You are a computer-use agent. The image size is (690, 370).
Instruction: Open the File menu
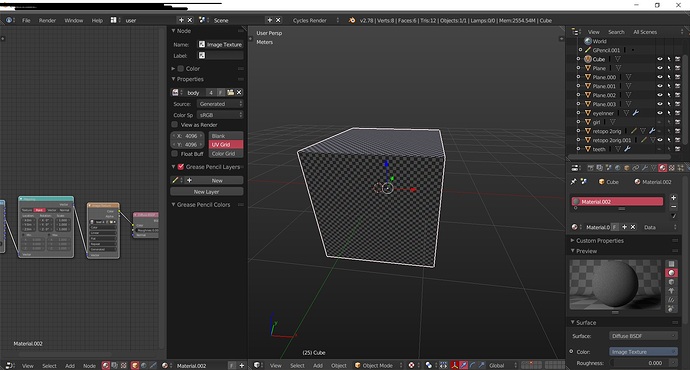point(26,20)
